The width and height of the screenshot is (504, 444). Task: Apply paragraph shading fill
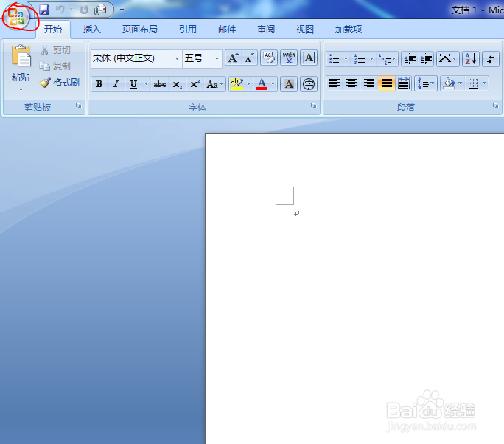click(x=449, y=83)
